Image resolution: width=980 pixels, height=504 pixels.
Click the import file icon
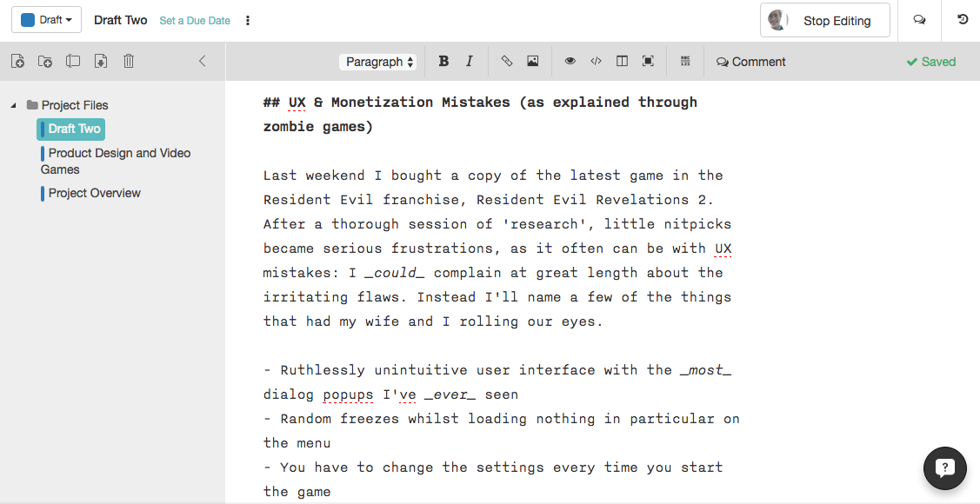tap(101, 62)
